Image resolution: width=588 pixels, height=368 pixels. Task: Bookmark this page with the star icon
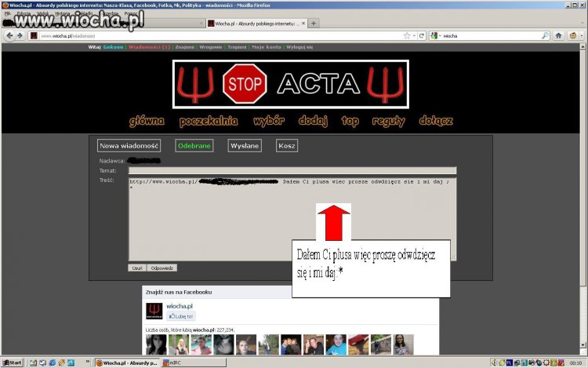click(x=407, y=35)
